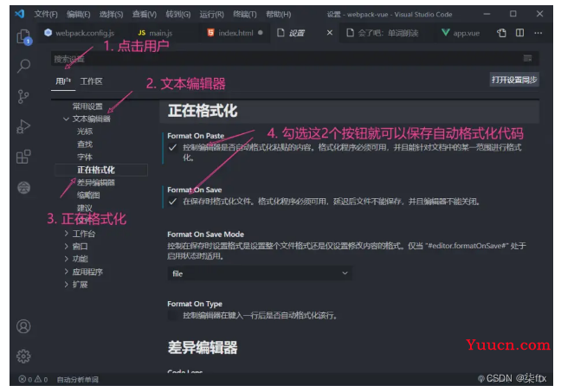Enable the Format On Type checkbox
561x392 pixels.
point(172,316)
